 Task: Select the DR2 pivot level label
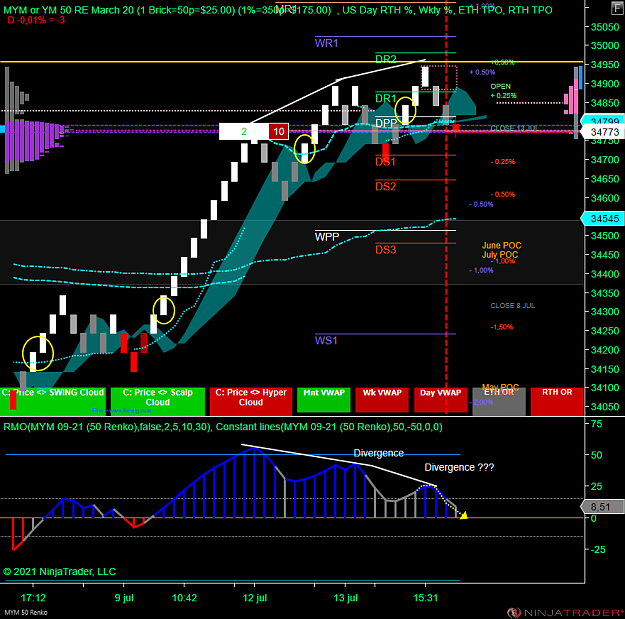[x=386, y=59]
